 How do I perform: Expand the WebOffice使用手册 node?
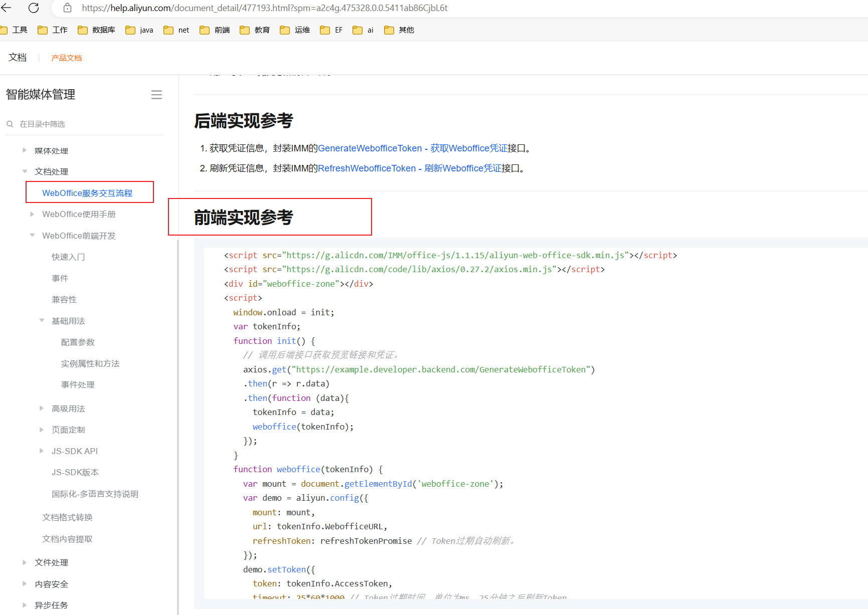32,214
